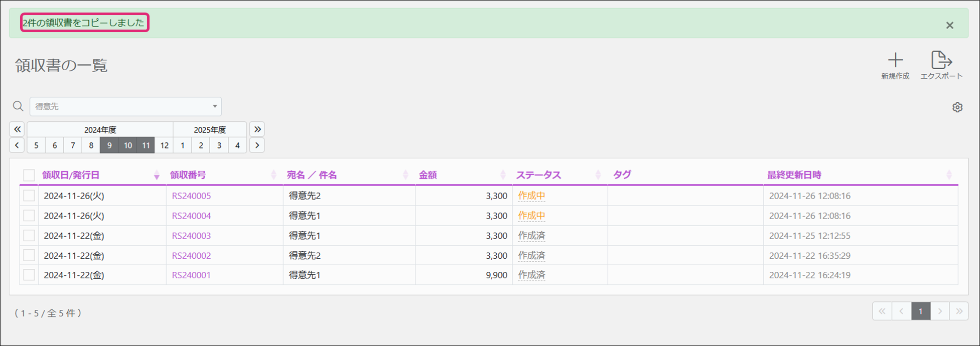
Task: Select month 12 in the month selector
Action: click(x=164, y=145)
